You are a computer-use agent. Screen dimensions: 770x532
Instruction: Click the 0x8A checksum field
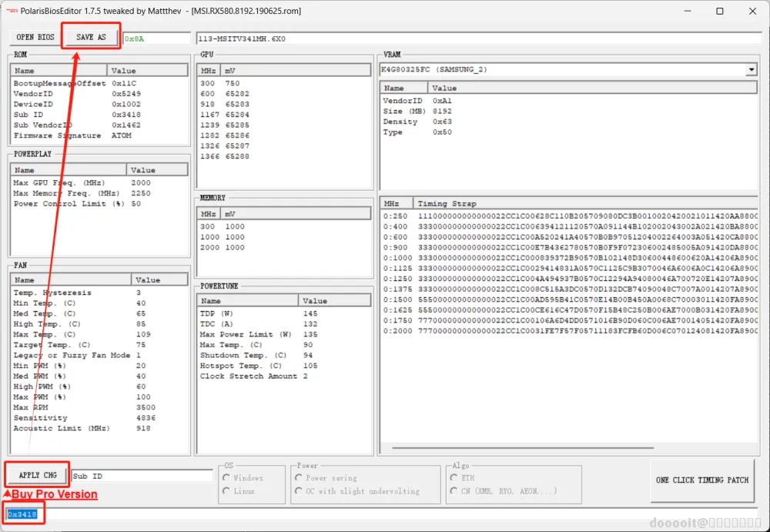(x=156, y=38)
